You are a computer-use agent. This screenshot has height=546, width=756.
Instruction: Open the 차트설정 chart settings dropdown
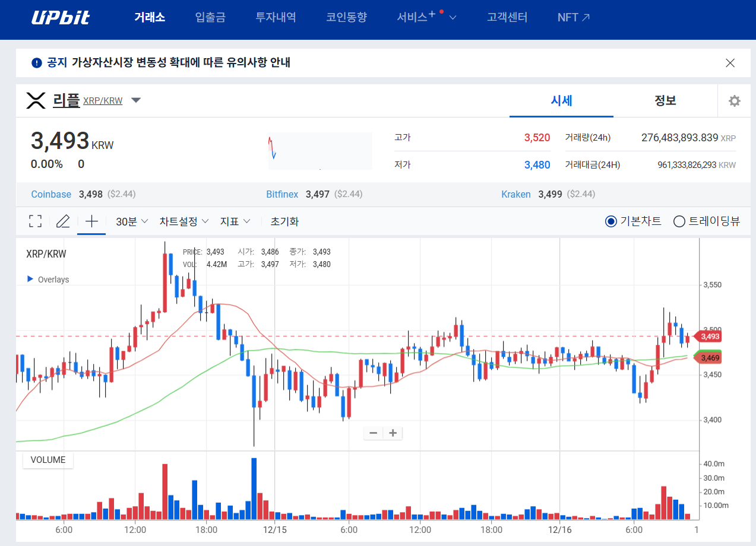184,221
